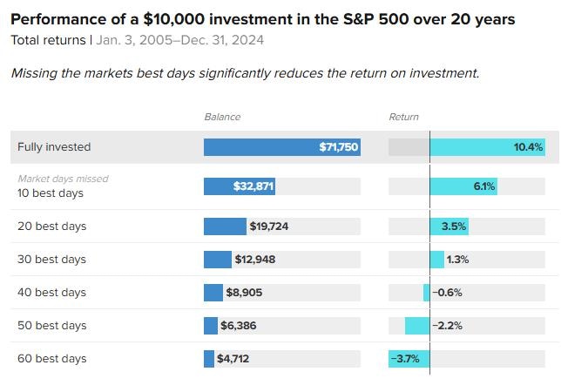Click the chart title about S&P 500
The width and height of the screenshot is (561, 392).
[262, 19]
